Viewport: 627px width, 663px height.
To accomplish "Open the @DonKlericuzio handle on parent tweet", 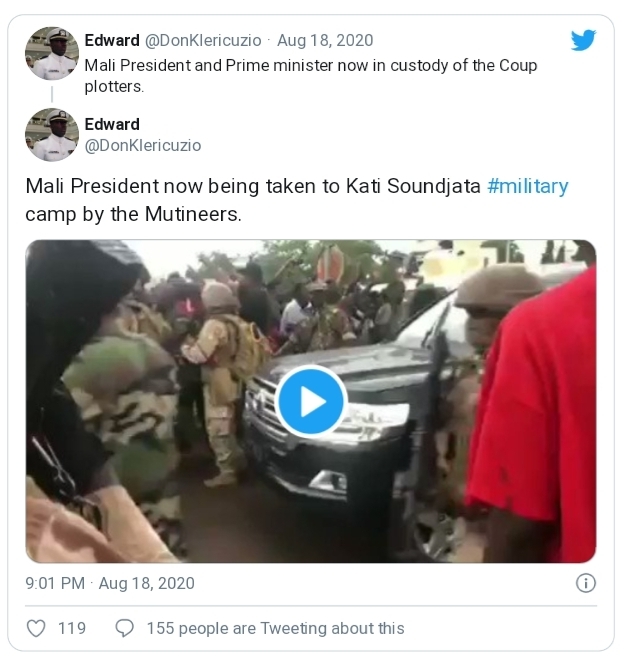I will [203, 41].
